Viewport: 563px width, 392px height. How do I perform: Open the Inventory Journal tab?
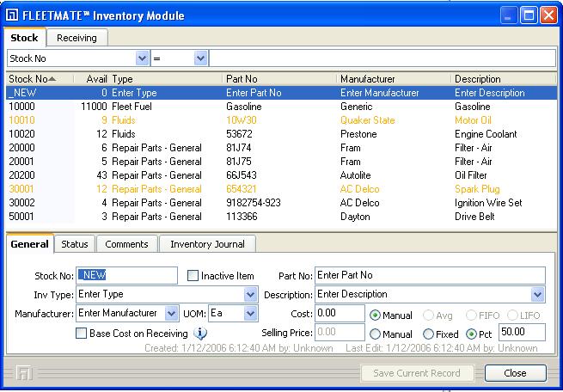click(x=207, y=244)
